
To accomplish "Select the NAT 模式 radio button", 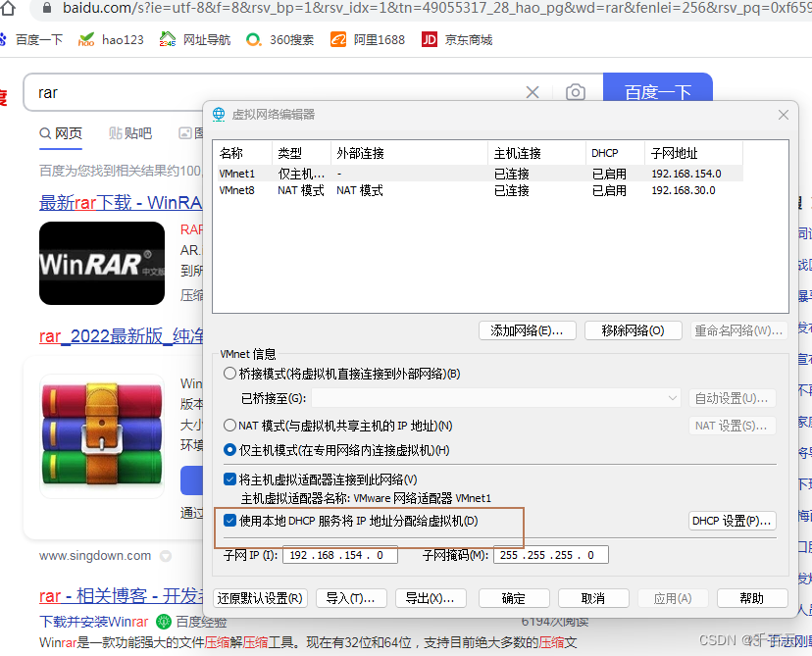I will (x=229, y=426).
